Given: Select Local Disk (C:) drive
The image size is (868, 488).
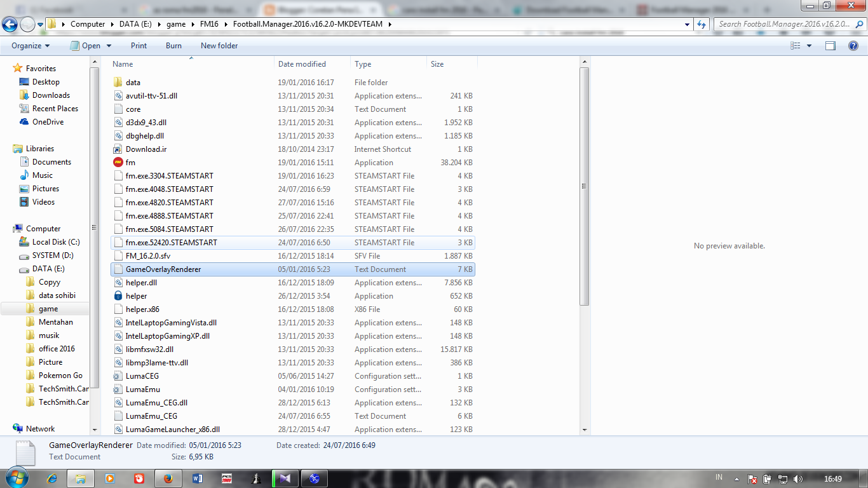Looking at the screenshot, I should 56,242.
